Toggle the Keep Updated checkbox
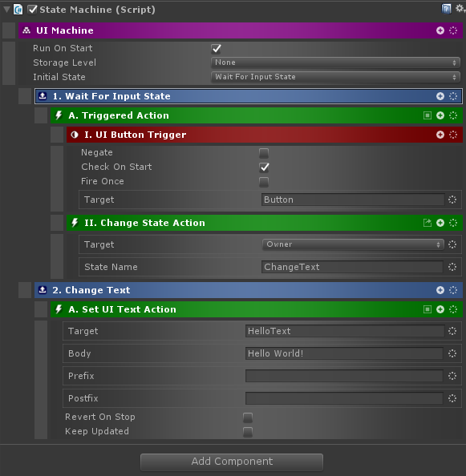 click(x=248, y=432)
